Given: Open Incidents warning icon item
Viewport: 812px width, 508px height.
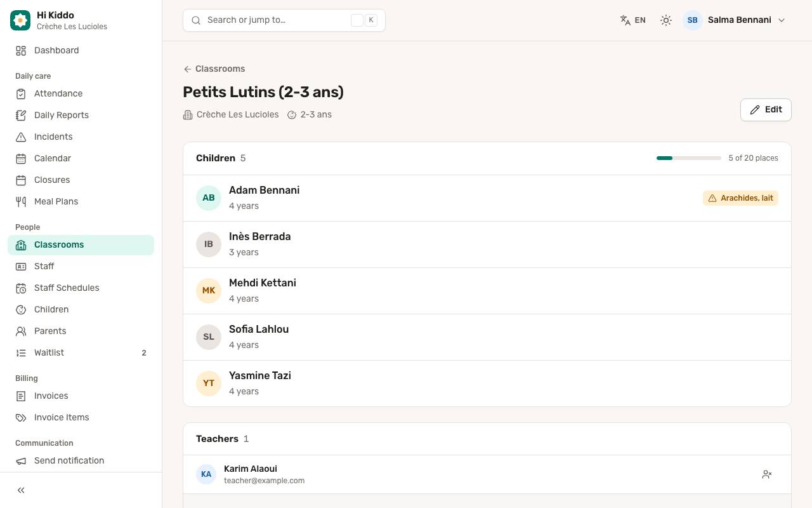Looking at the screenshot, I should [x=81, y=137].
